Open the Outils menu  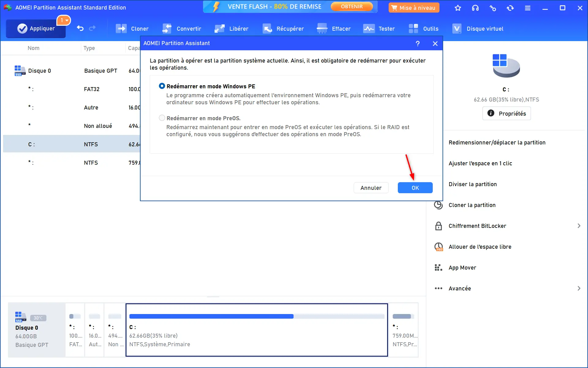(x=424, y=29)
